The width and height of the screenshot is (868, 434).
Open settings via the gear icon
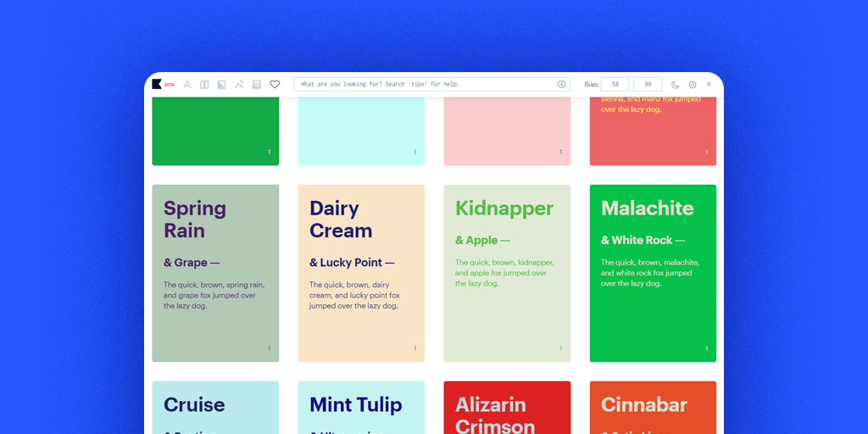point(693,85)
